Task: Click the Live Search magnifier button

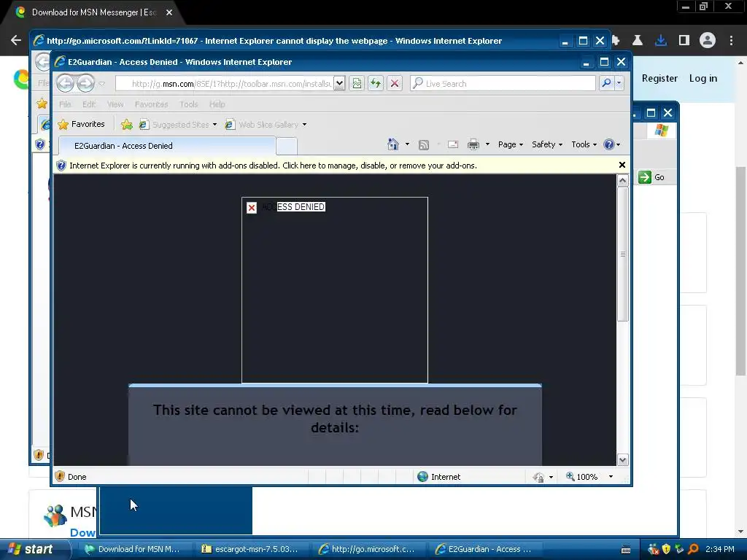Action: [x=606, y=83]
